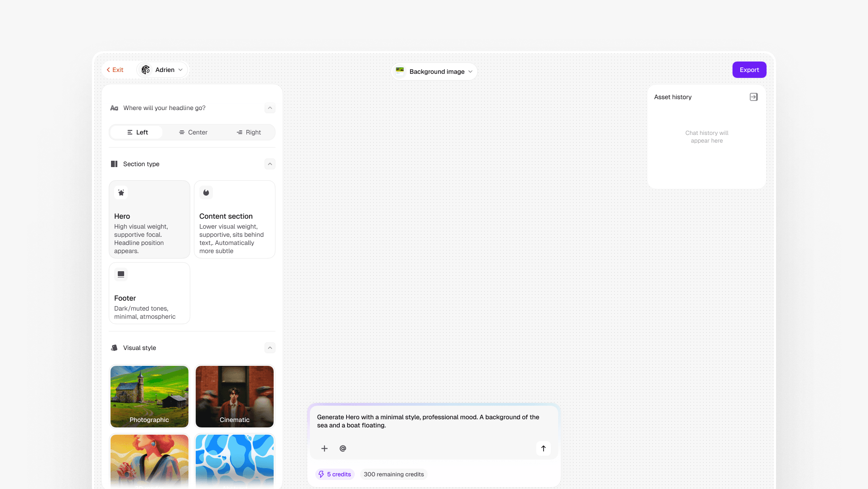
Task: Select Center headline alignment
Action: (193, 132)
